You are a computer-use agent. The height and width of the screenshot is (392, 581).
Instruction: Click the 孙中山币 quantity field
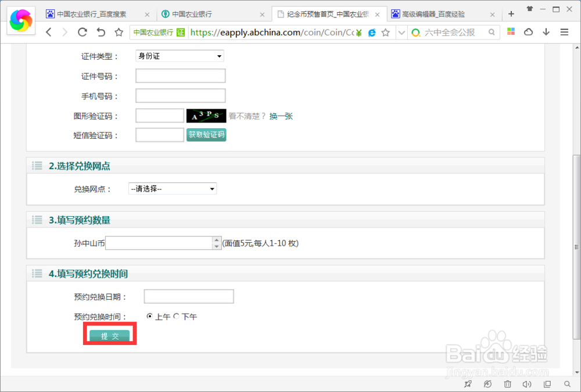pyautogui.click(x=159, y=243)
